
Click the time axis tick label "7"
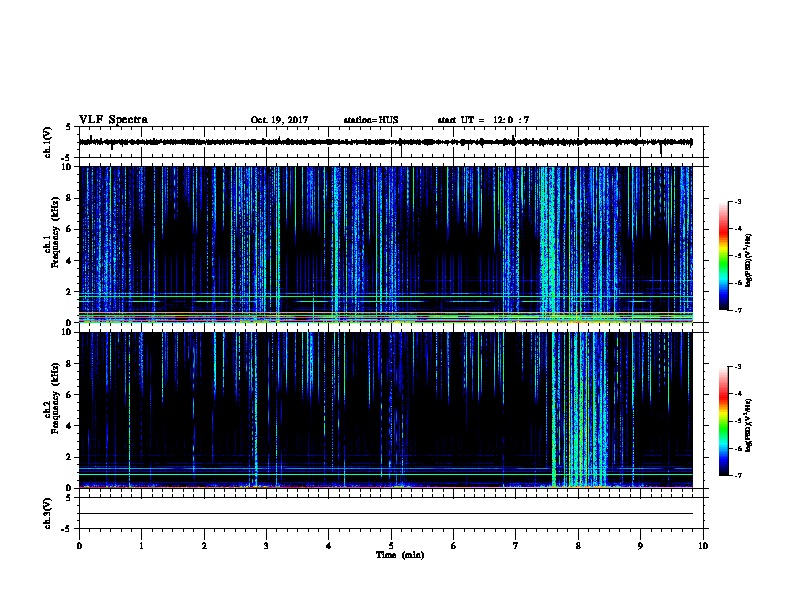516,546
